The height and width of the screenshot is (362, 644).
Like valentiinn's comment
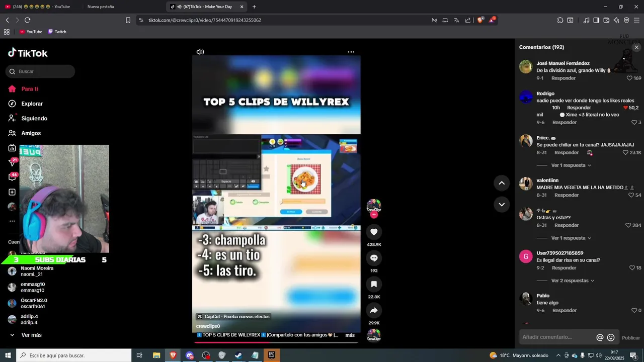(631, 195)
